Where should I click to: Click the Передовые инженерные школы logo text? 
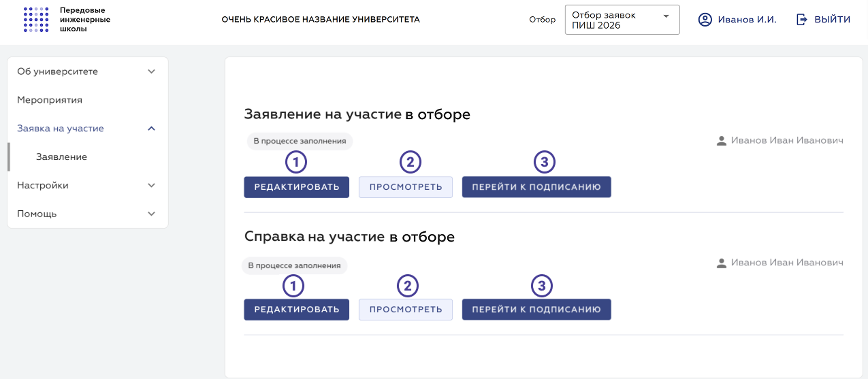[x=85, y=20]
